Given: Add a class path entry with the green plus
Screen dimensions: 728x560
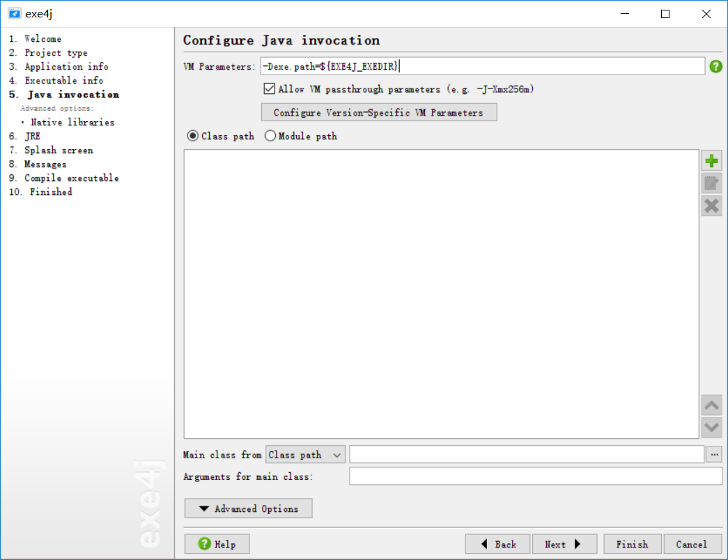Looking at the screenshot, I should point(711,161).
